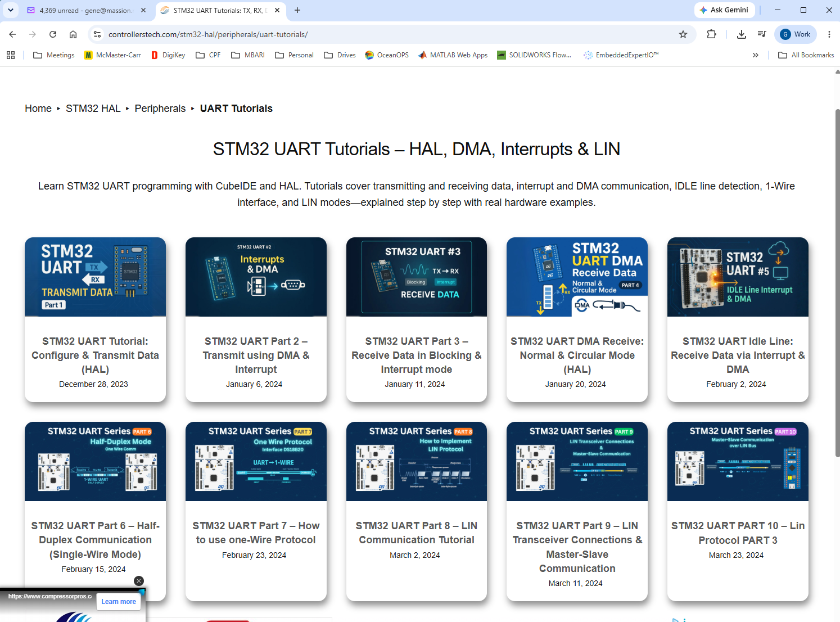Close the compressorpros ad popup
Viewport: 840px width, 622px height.
point(139,581)
